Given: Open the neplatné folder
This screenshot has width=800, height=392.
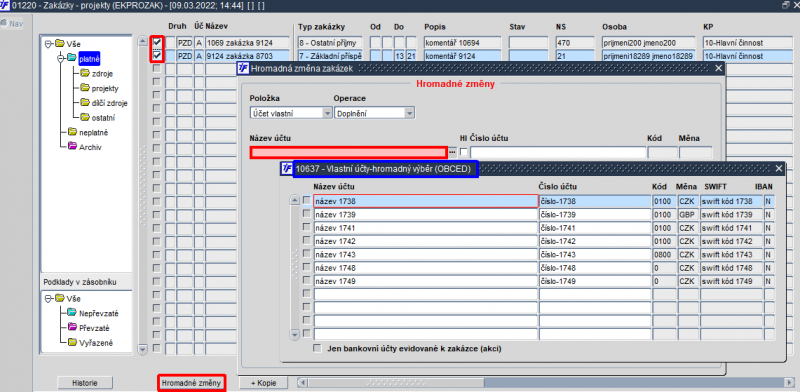Looking at the screenshot, I should coord(87,132).
